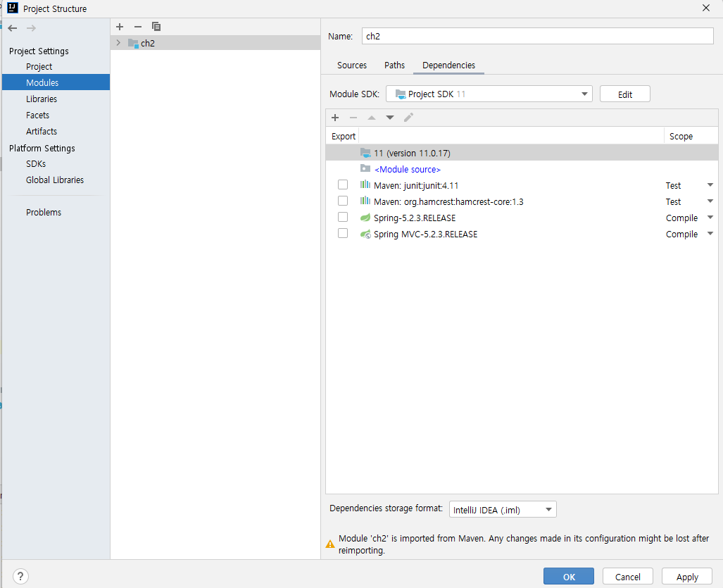The height and width of the screenshot is (588, 723).
Task: Click the JDK 11 folder icon
Action: click(365, 153)
